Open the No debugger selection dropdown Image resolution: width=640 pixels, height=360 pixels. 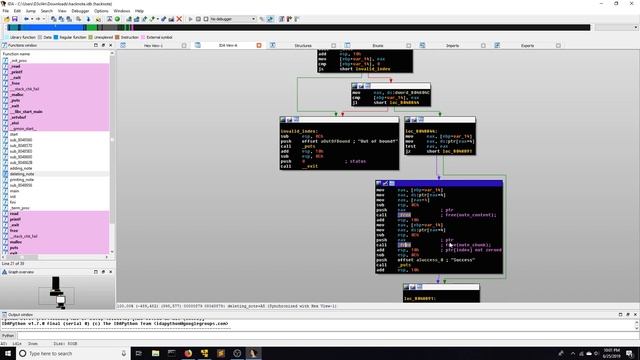click(233, 19)
